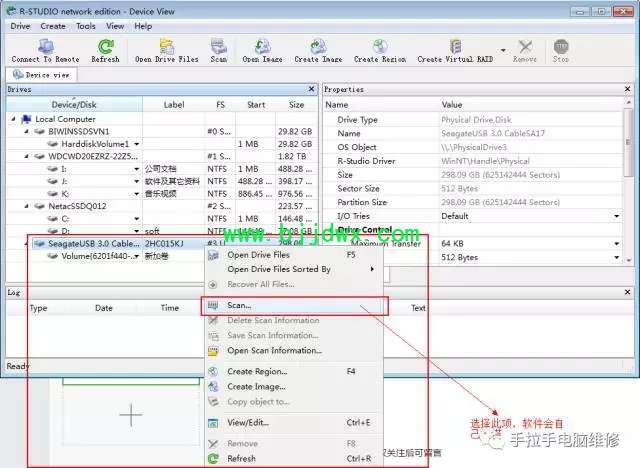Click the Value header in Properties panel
Viewport: 640px width, 468px height.
pos(452,104)
